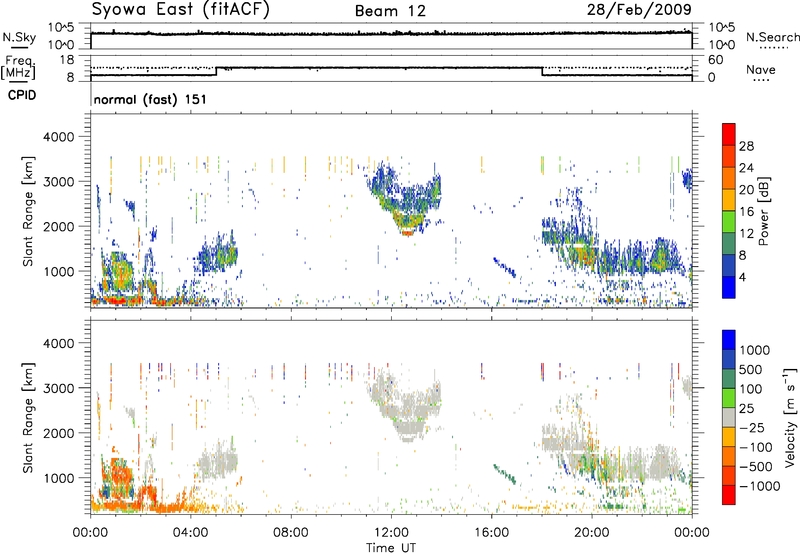Viewport: 800px width, 554px height.
Task: Click the red top of power colorbar
Action: point(729,134)
